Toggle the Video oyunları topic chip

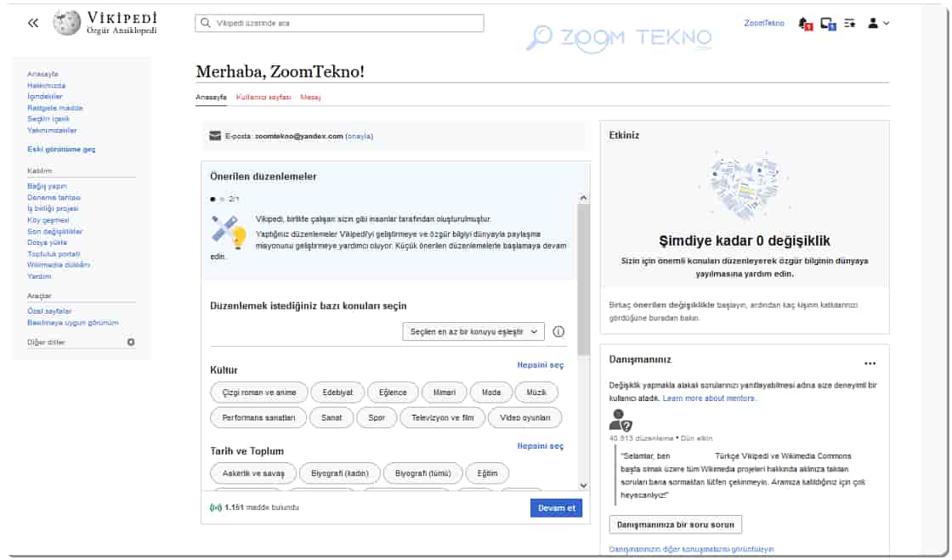coord(525,417)
